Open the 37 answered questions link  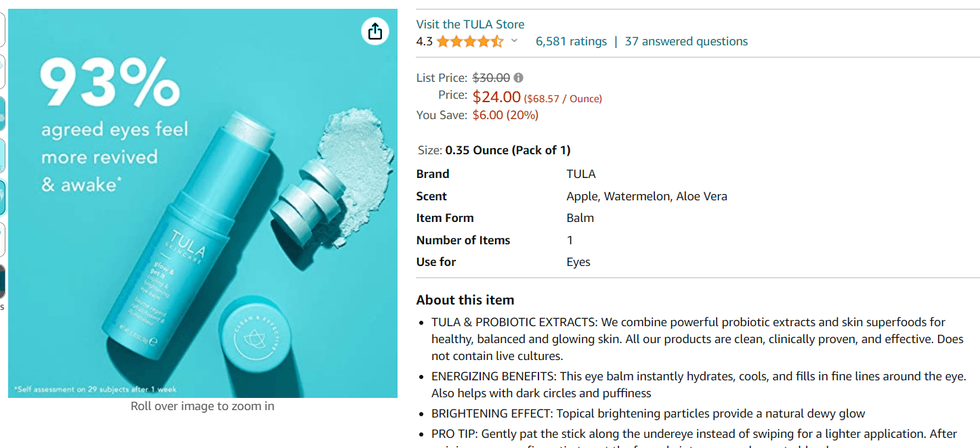(686, 41)
